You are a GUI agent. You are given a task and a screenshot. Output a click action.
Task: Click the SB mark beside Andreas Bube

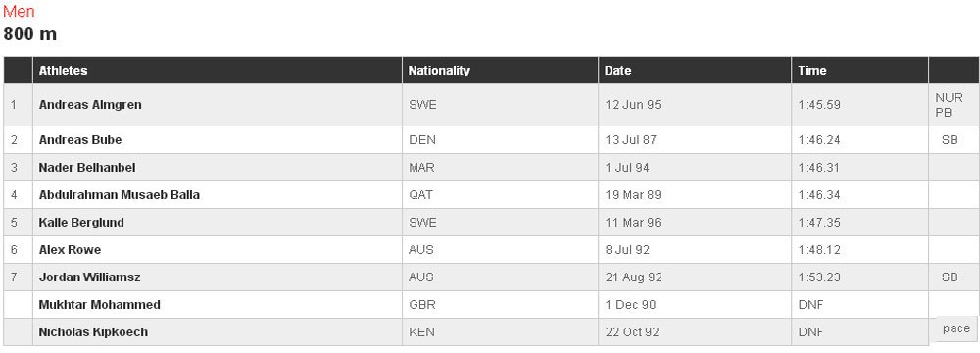pos(950,140)
